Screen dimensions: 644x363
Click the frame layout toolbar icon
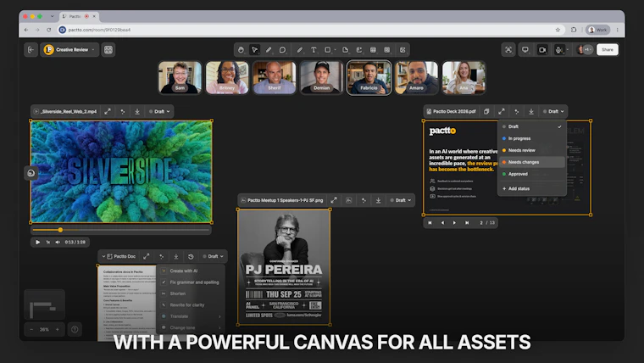click(x=387, y=50)
